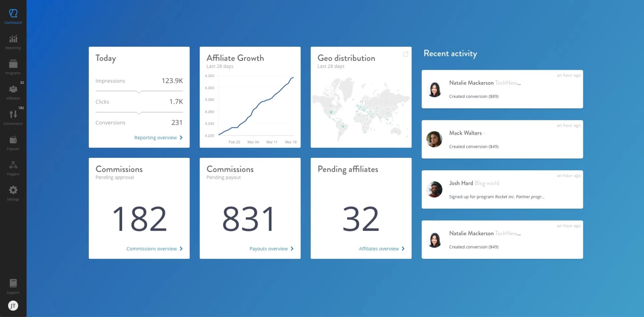Click the 182 pending approval commissions number
Viewport: 644px width, 317px height.
point(139,219)
